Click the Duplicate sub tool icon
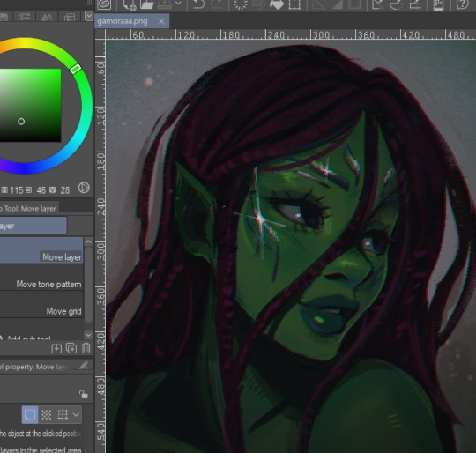The image size is (476, 453). pyautogui.click(x=71, y=348)
